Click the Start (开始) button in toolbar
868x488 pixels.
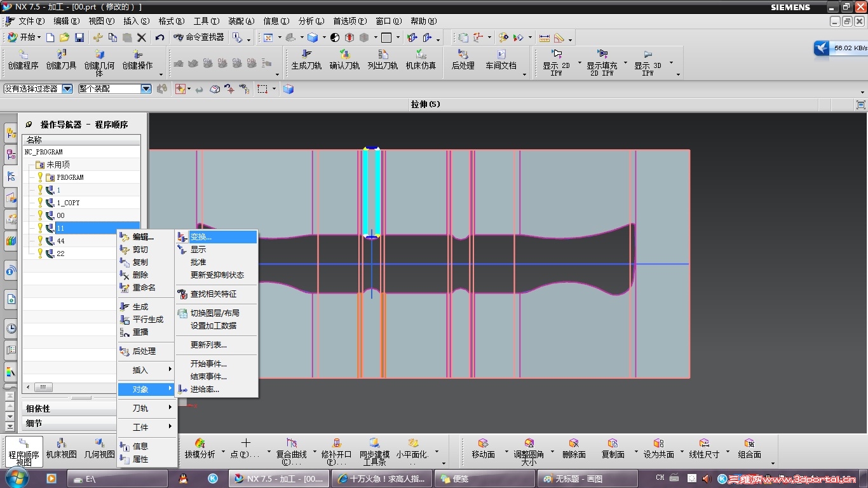click(24, 37)
